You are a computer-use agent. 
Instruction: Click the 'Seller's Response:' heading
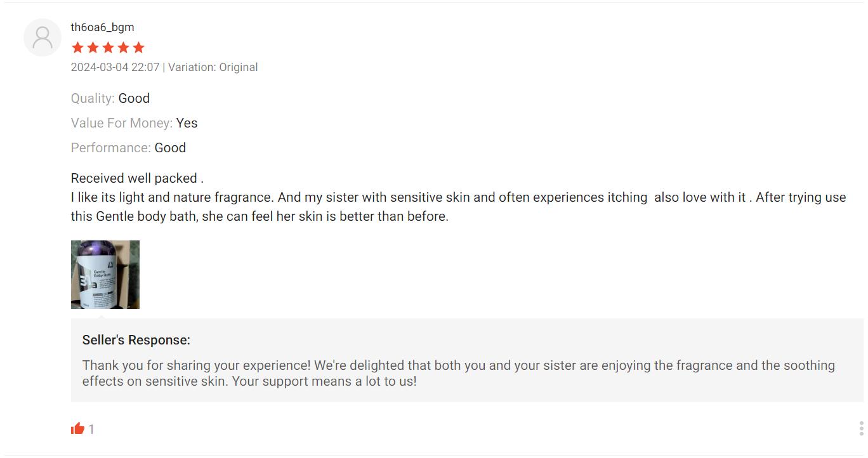[136, 340]
